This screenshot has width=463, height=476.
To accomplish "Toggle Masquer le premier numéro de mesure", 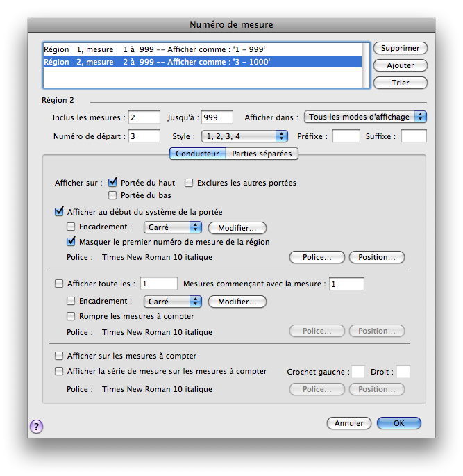I will [71, 242].
